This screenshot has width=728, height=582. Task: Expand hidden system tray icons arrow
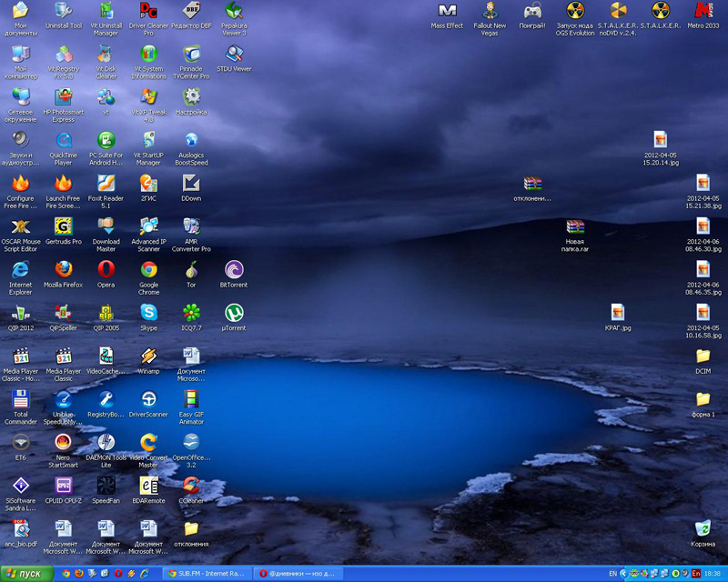coord(623,574)
